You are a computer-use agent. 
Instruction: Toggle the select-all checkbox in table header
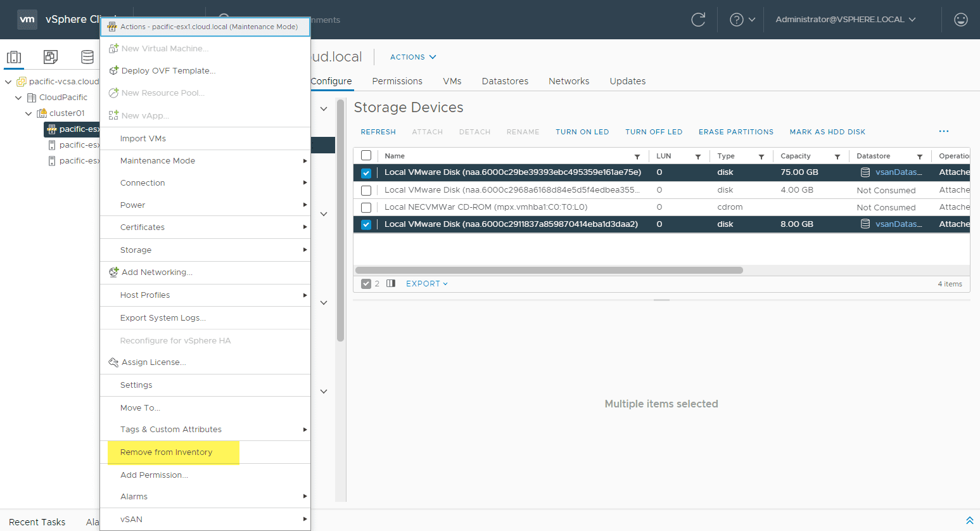coord(366,156)
